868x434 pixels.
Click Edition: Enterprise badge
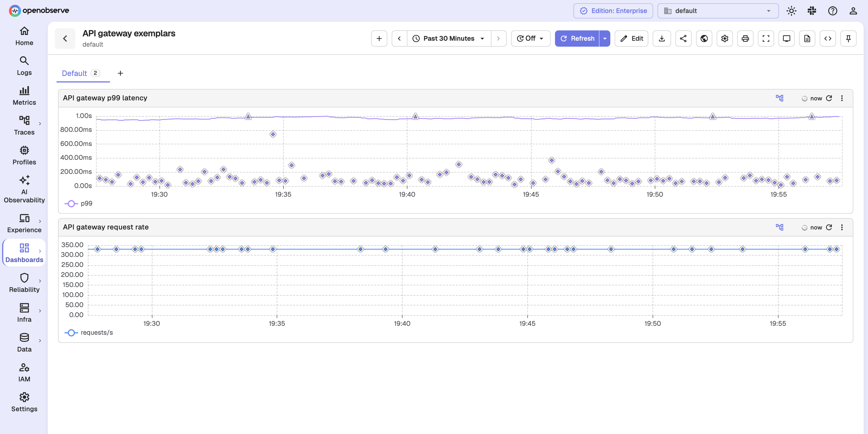pyautogui.click(x=613, y=11)
